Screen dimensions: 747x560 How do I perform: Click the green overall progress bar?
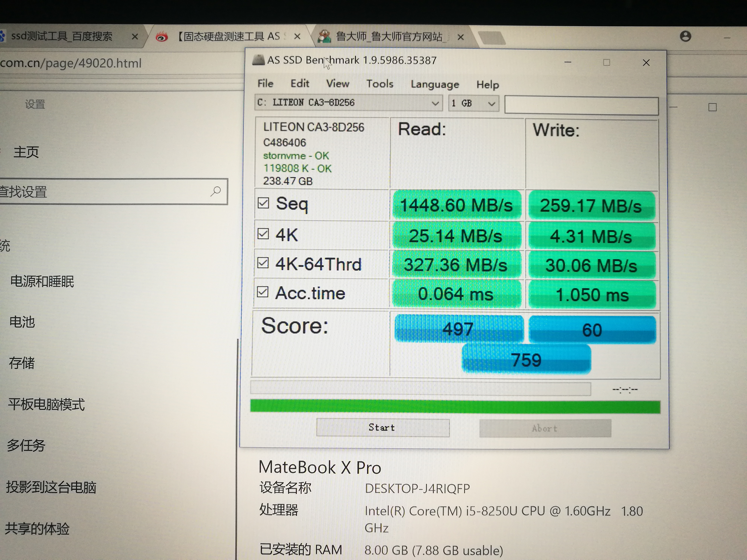coord(455,406)
